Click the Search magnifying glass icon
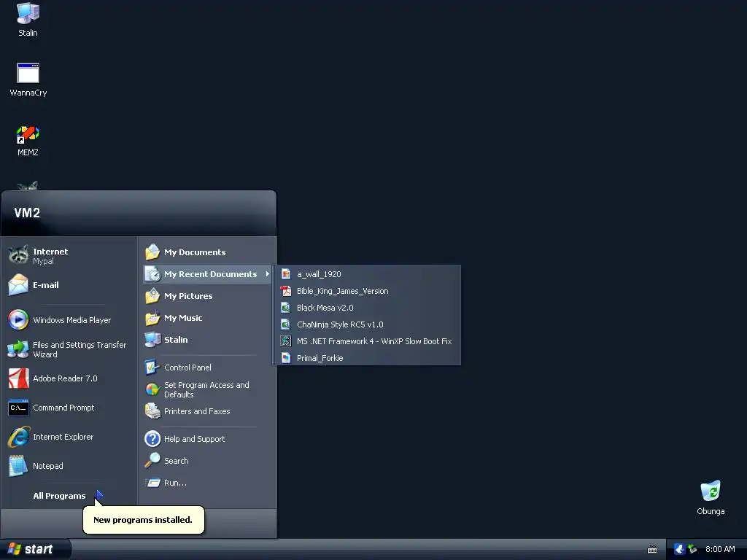This screenshot has height=560, width=747. (152, 461)
